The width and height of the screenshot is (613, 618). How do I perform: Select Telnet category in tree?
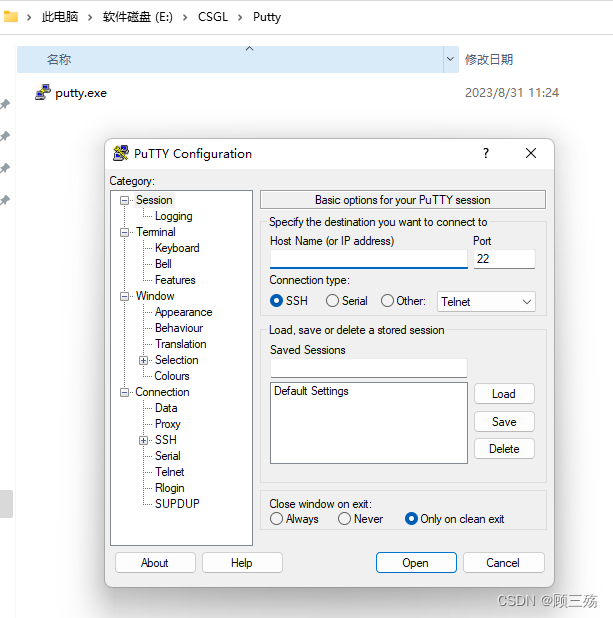170,472
